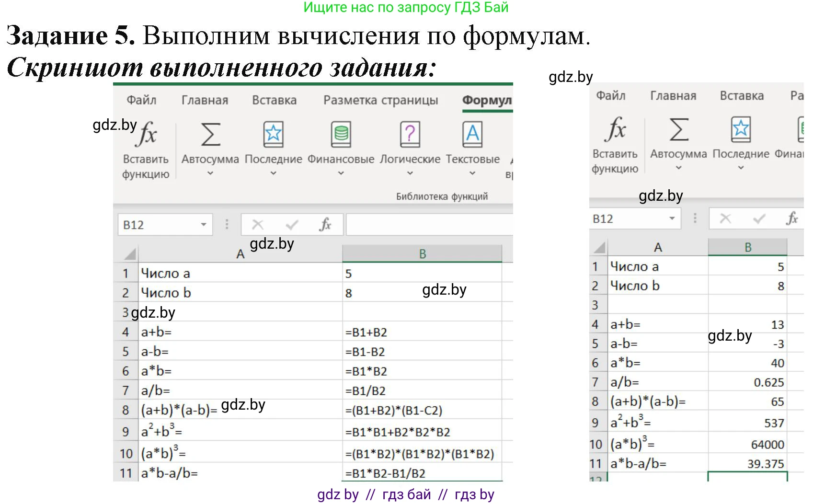Select the Логические functions icon
This screenshot has width=813, height=504.
pos(409,136)
